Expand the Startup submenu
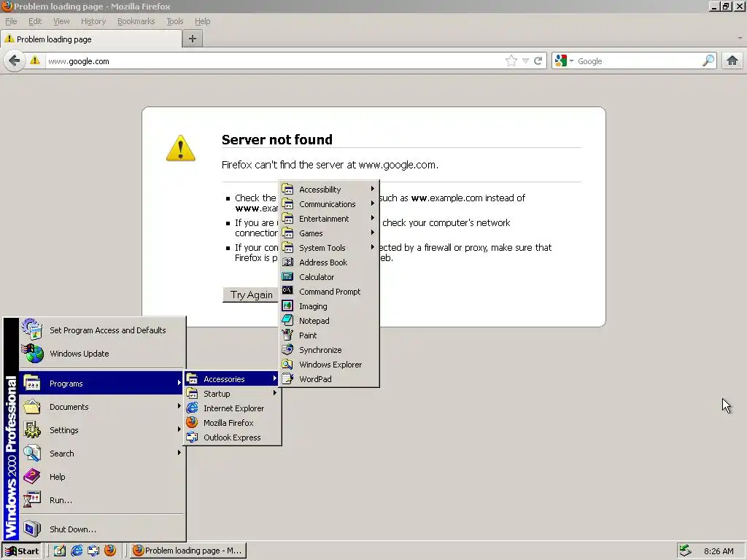747x560 pixels. pos(231,393)
